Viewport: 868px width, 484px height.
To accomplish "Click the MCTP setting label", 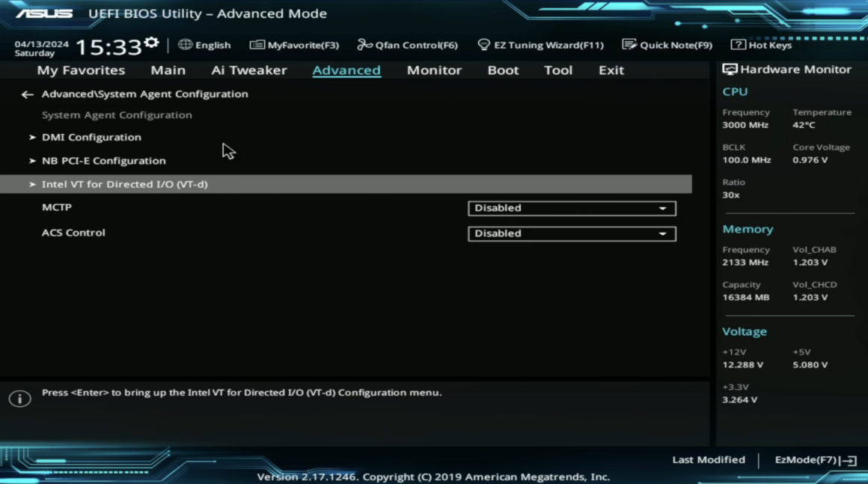I will pos(56,207).
